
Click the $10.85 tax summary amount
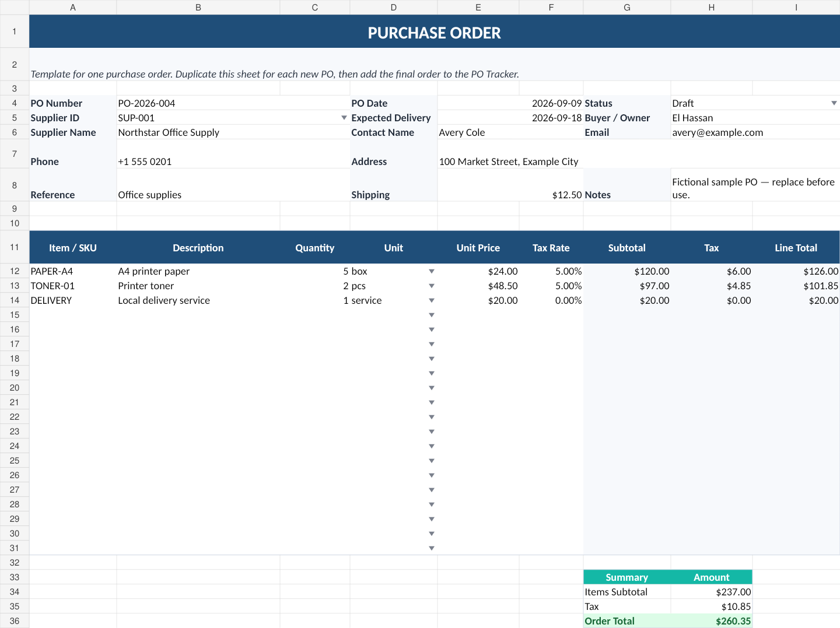(712, 606)
